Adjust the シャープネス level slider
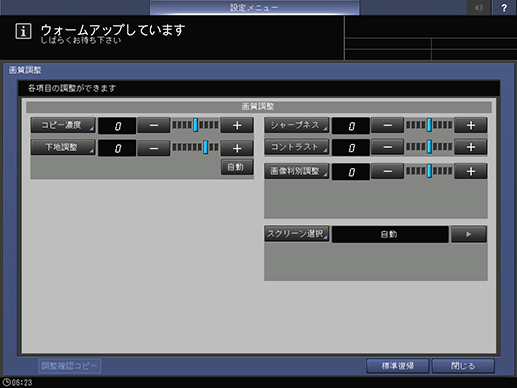 pyautogui.click(x=429, y=125)
